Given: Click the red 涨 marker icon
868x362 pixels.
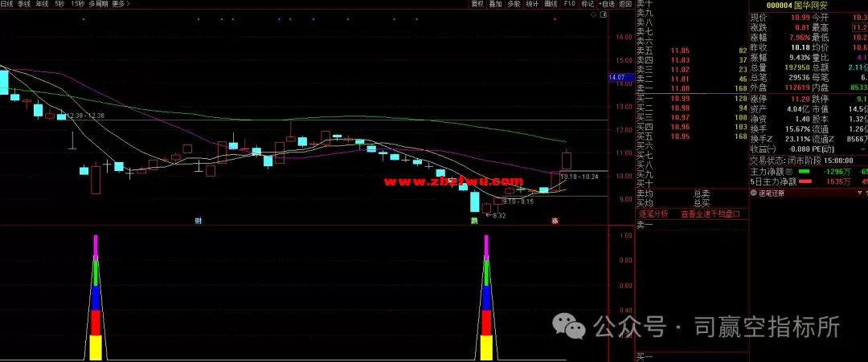Looking at the screenshot, I should tap(555, 219).
